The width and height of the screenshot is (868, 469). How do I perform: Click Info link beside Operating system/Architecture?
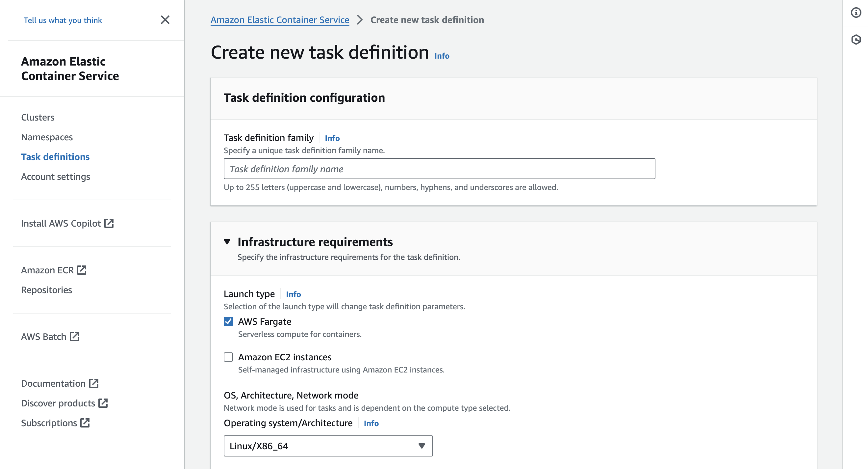371,424
